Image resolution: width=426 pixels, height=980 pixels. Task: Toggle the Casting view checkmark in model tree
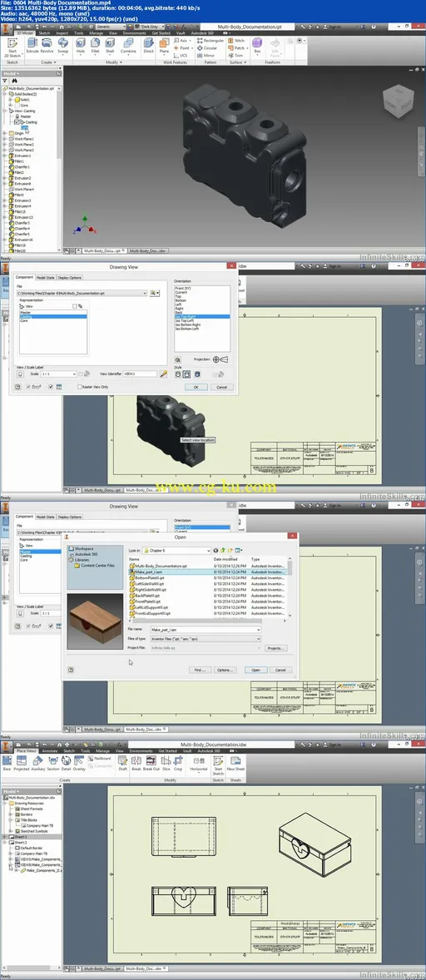18,121
